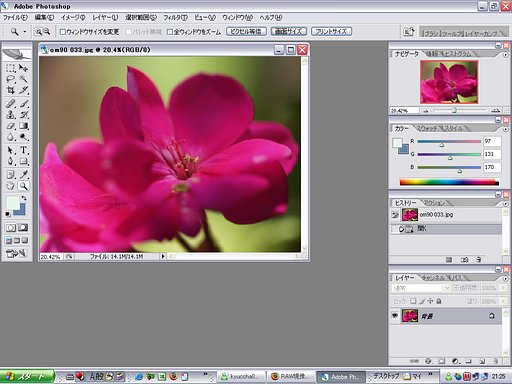The image size is (512, 384).
Task: Reset to default black and white colors
Action: point(8,214)
